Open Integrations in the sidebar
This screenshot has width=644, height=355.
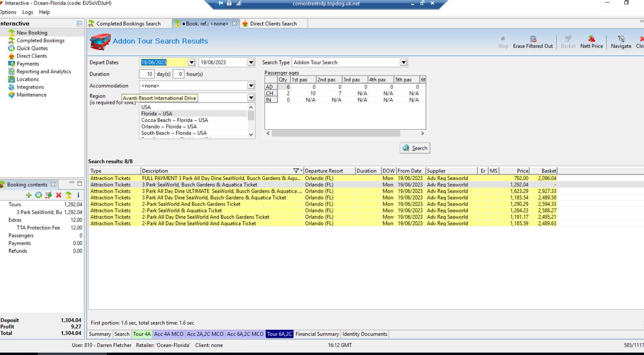[30, 87]
